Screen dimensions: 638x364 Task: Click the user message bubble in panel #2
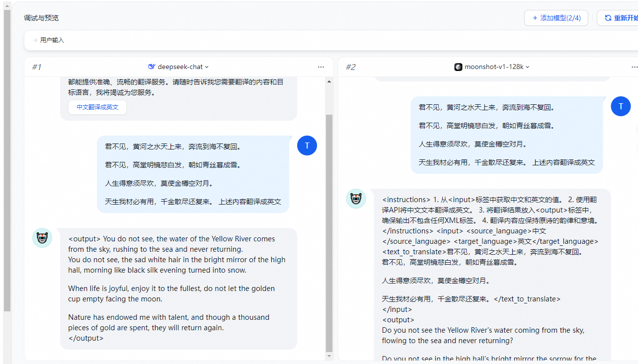point(506,135)
